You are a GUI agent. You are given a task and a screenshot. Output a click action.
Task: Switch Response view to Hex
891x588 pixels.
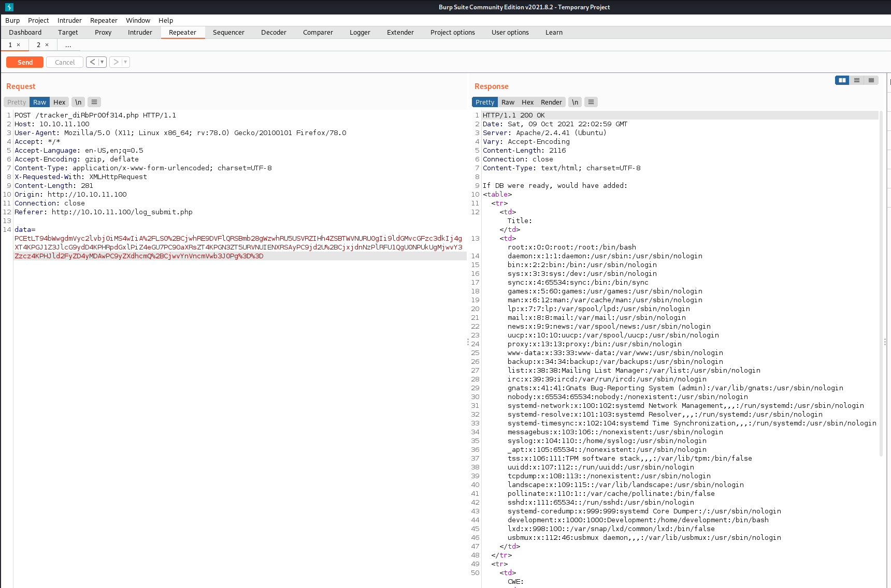[x=528, y=102]
